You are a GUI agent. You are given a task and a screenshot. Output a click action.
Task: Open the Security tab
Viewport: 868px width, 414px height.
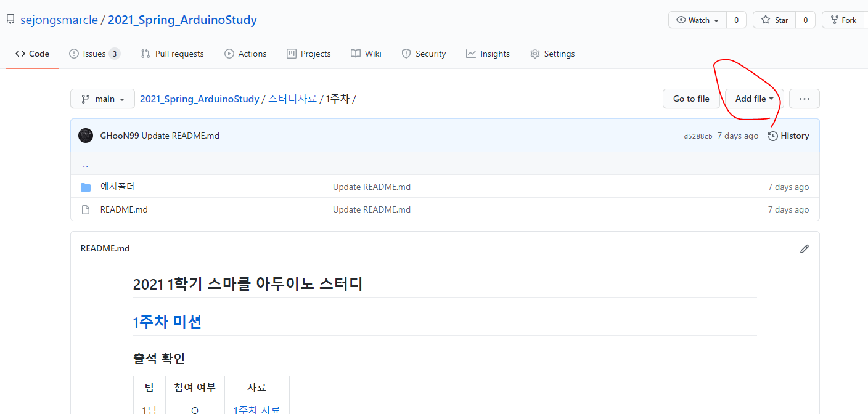[424, 54]
